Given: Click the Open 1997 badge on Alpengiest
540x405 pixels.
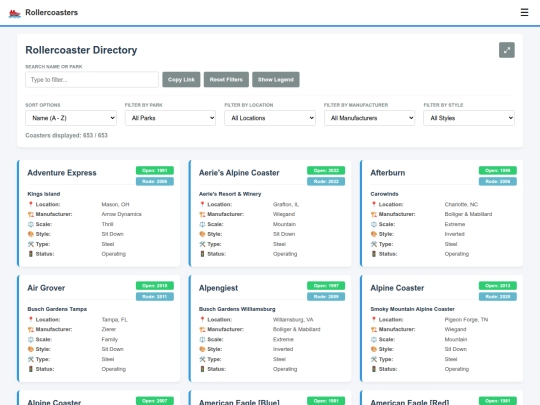Looking at the screenshot, I should pos(326,285).
